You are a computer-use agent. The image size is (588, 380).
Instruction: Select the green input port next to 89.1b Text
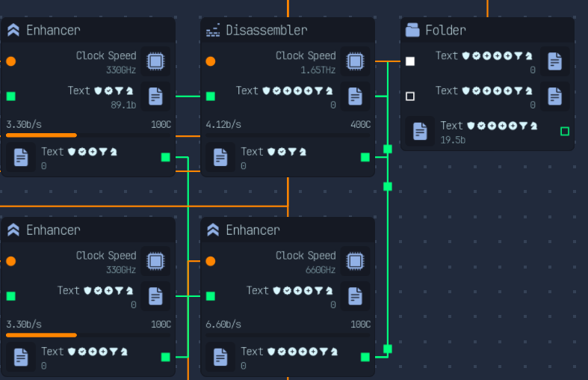click(11, 96)
